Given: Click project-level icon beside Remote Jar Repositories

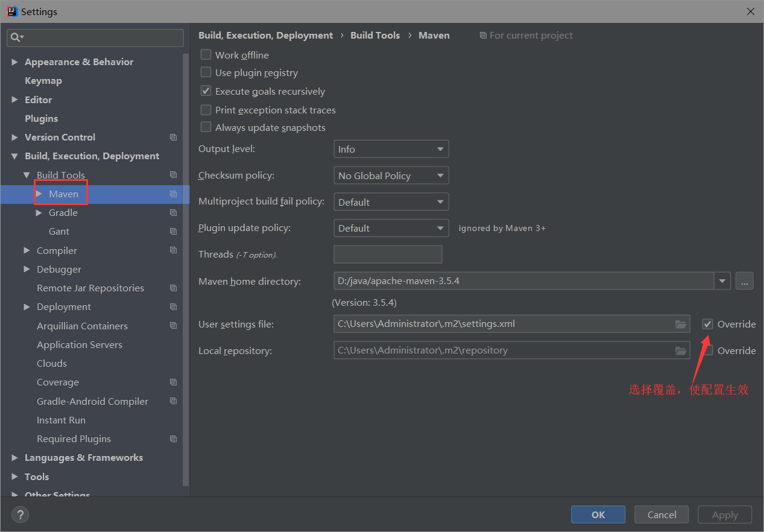Looking at the screenshot, I should [x=174, y=288].
